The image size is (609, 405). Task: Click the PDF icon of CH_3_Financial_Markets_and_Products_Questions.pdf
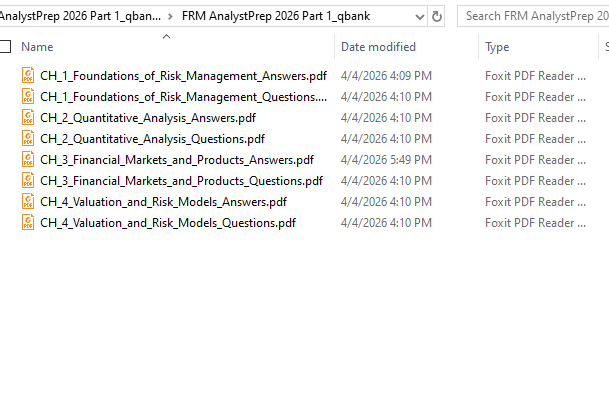(28, 181)
